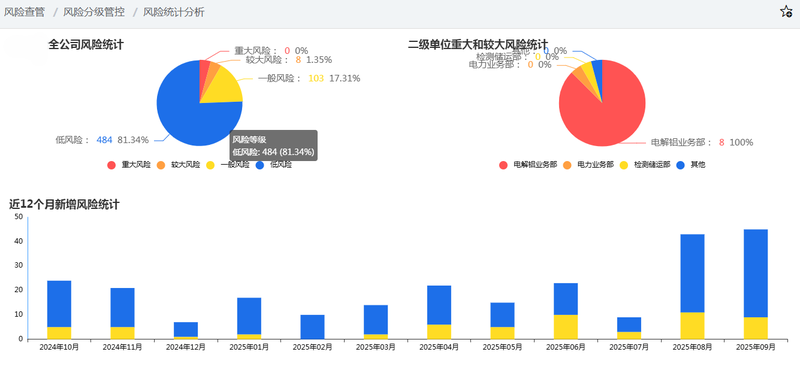
Task: Toggle the 电解铝业务部 red legend dot
Action: (503, 165)
